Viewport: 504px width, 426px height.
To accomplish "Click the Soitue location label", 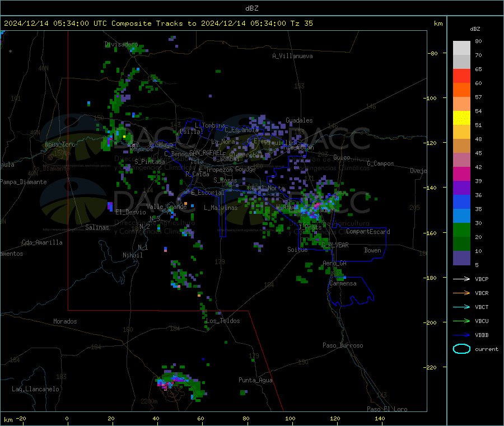I will pos(297,250).
